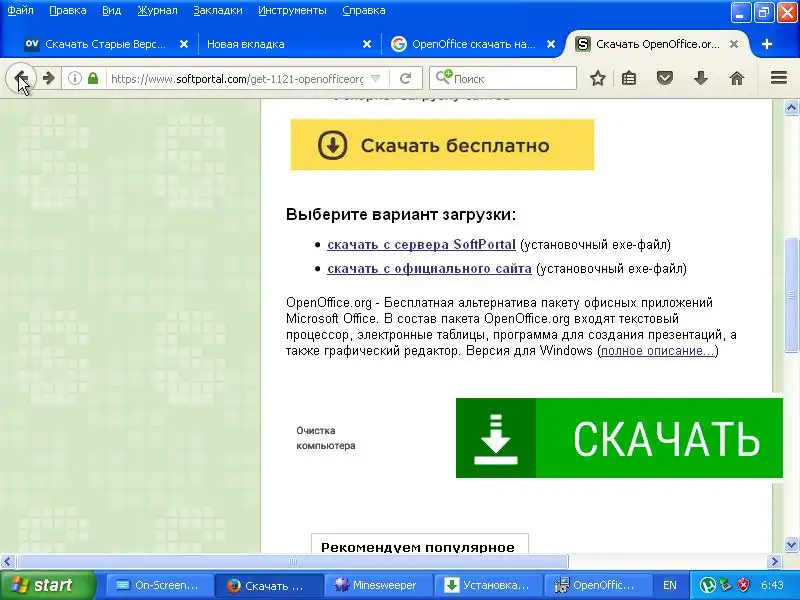The image size is (800, 600).
Task: Open the Правка menu
Action: 68,10
